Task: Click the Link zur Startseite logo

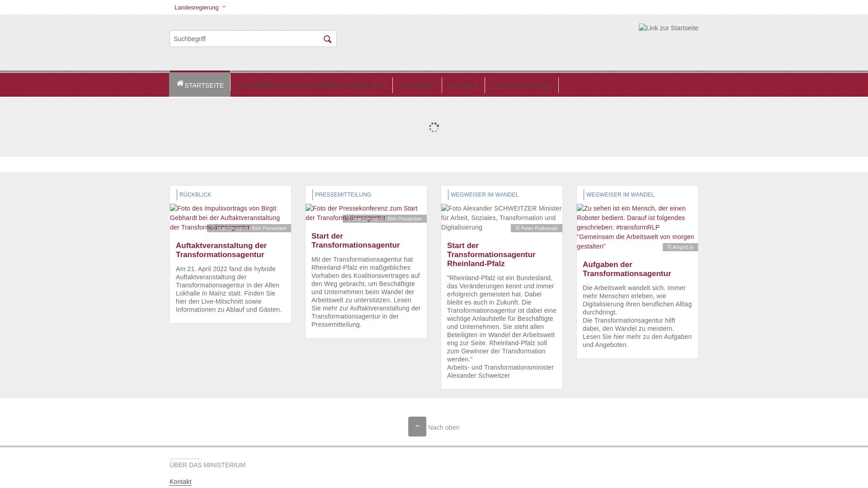Action: point(668,28)
